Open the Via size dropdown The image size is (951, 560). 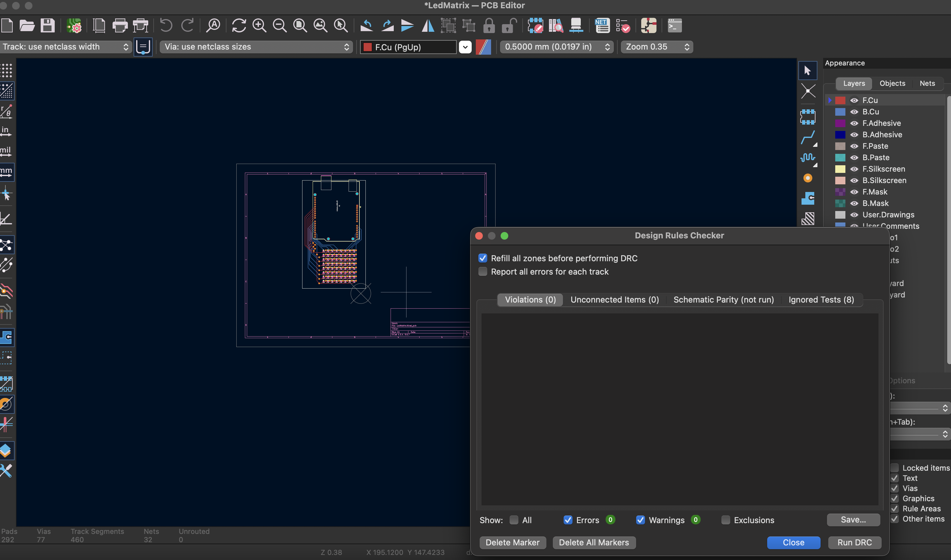tap(256, 47)
